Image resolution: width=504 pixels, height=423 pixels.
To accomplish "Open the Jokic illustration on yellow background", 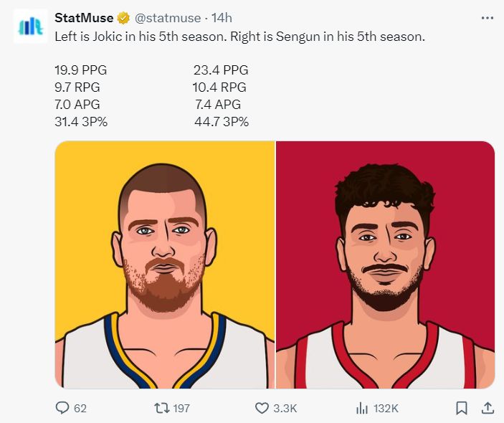I will tap(165, 265).
